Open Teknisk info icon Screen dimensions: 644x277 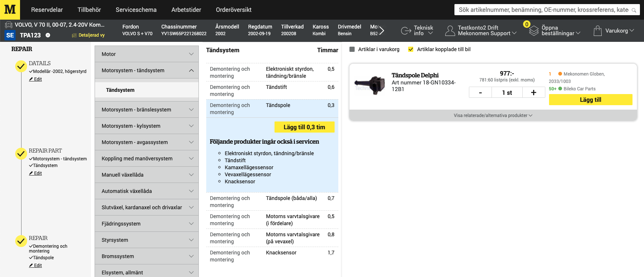point(406,30)
